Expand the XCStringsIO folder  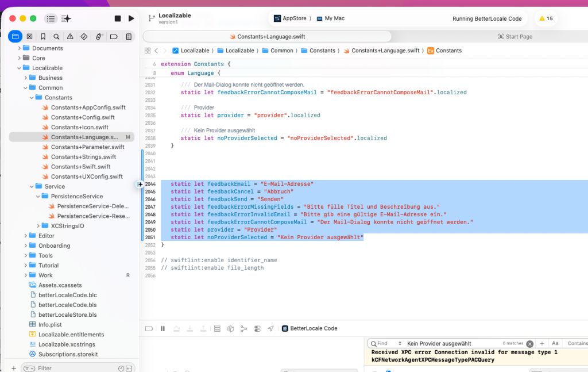click(x=38, y=226)
